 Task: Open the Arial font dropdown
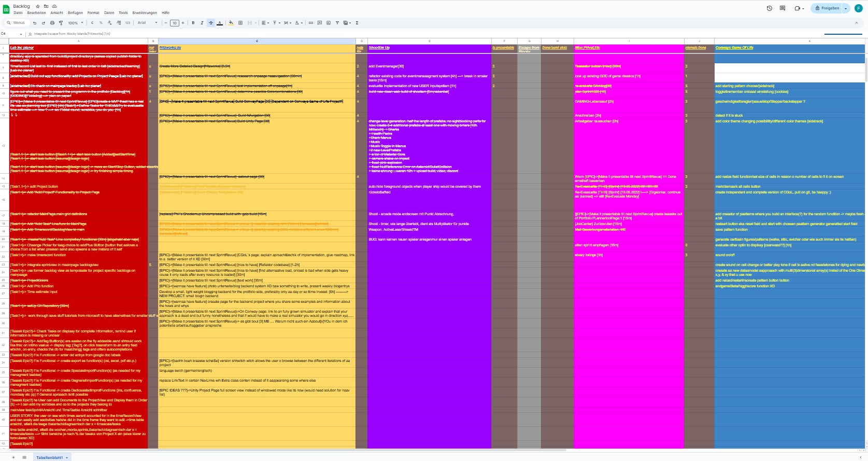coord(147,23)
